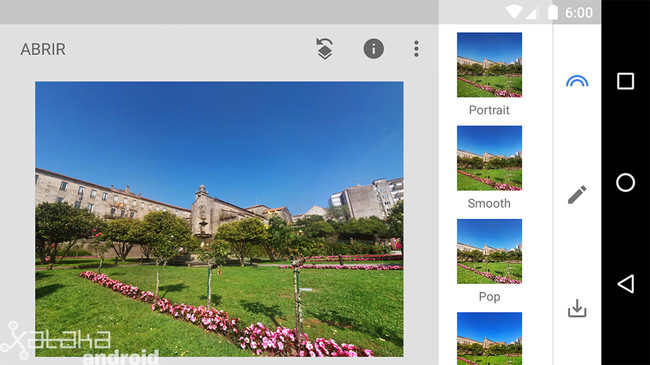The height and width of the screenshot is (365, 650).
Task: Tap the Android recent apps square button
Action: tap(626, 81)
